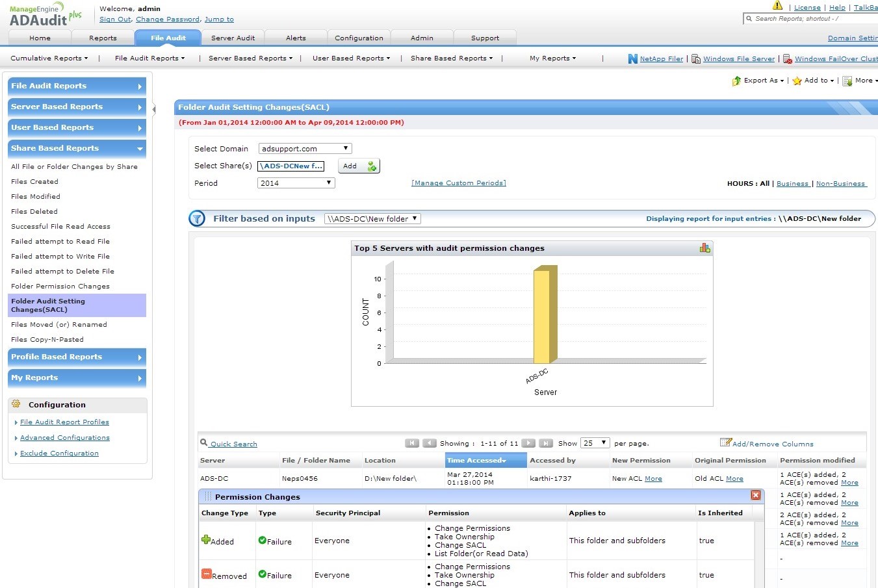
Task: Click the warning alert icon at top
Action: [777, 6]
